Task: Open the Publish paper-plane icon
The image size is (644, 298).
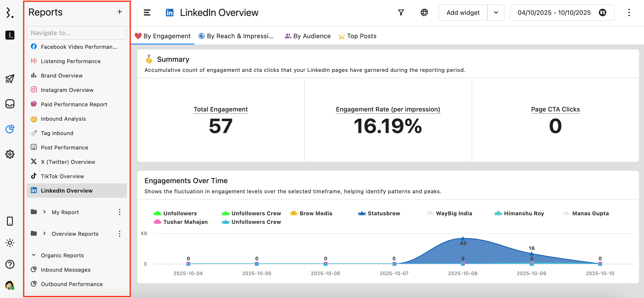Action: [10, 79]
